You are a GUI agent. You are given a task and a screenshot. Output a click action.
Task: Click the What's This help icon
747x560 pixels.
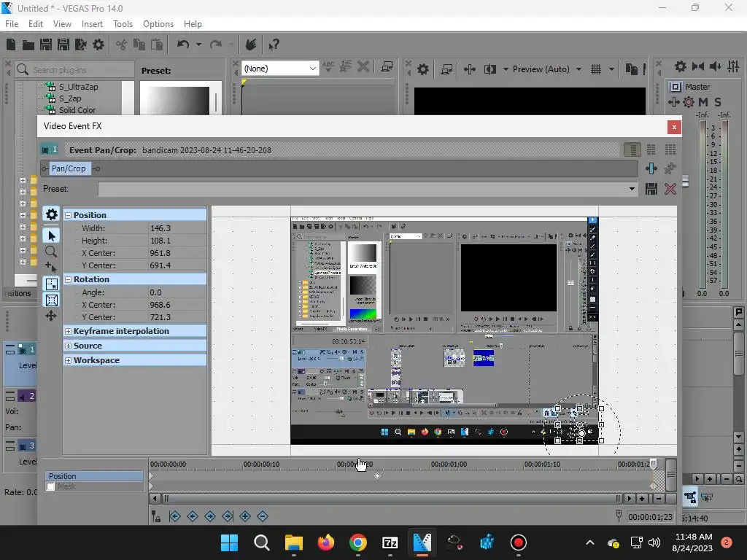[x=274, y=44]
